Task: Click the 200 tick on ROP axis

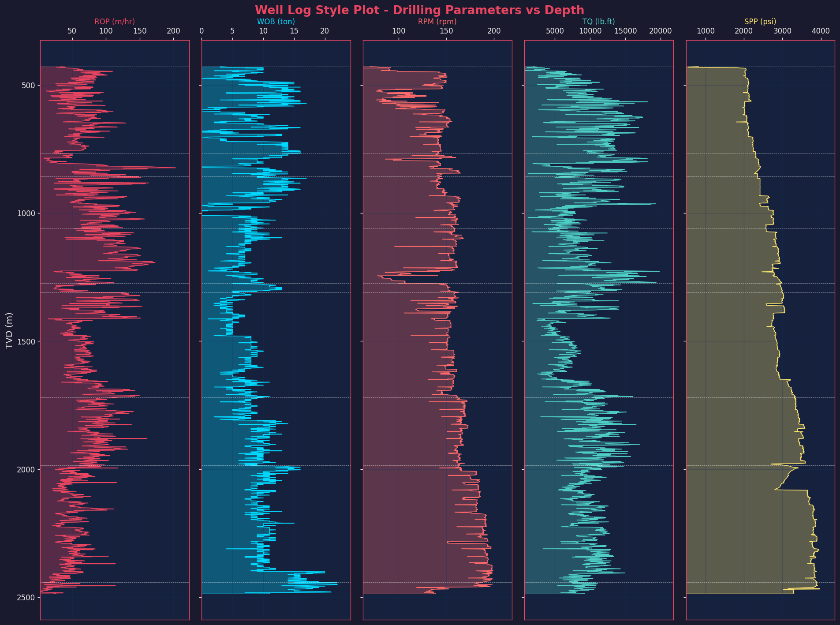Action: coord(174,31)
